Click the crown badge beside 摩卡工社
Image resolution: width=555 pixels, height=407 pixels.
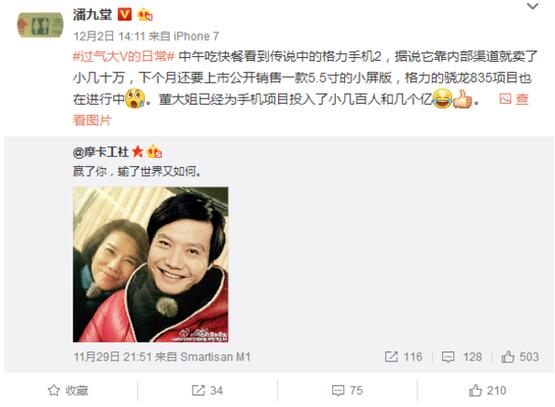(154, 152)
